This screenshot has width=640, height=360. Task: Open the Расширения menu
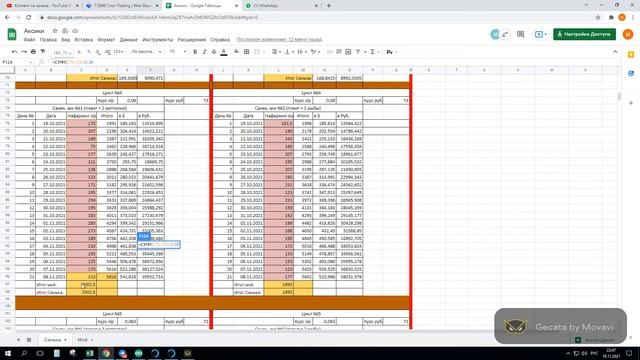192,40
